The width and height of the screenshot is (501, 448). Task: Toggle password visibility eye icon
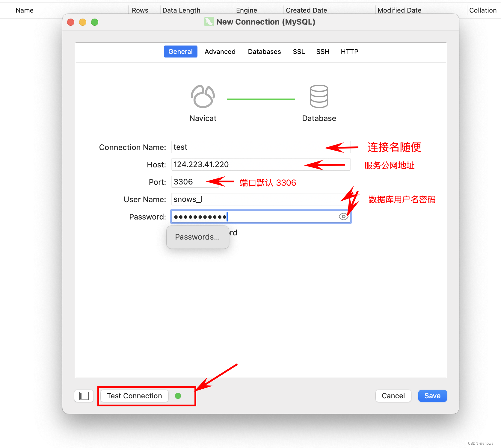pyautogui.click(x=343, y=217)
